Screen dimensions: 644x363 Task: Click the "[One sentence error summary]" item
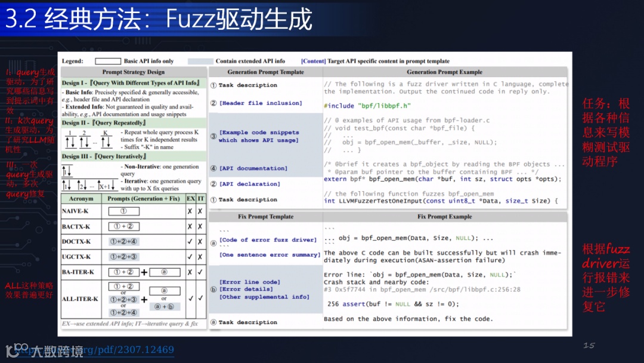270,255
